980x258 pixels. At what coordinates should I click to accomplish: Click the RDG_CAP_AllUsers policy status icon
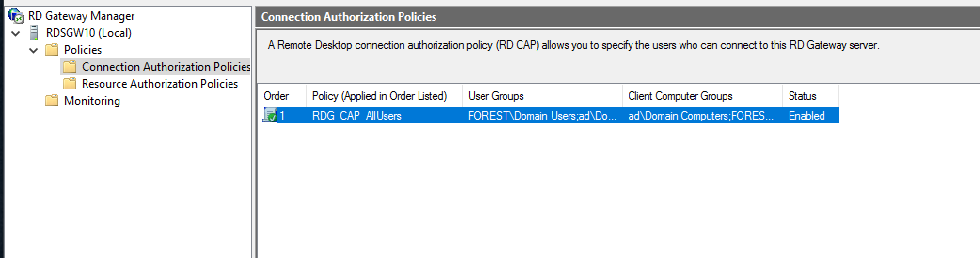[x=270, y=115]
